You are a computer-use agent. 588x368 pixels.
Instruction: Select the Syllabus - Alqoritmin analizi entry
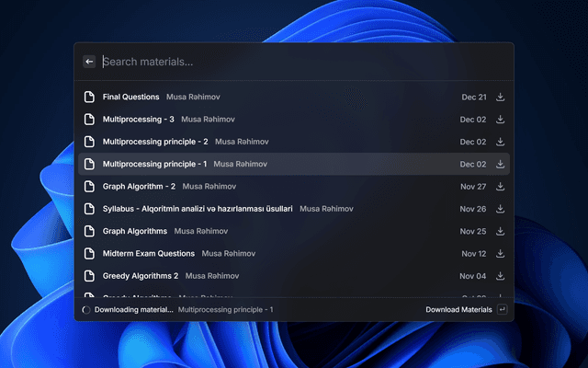pos(198,209)
